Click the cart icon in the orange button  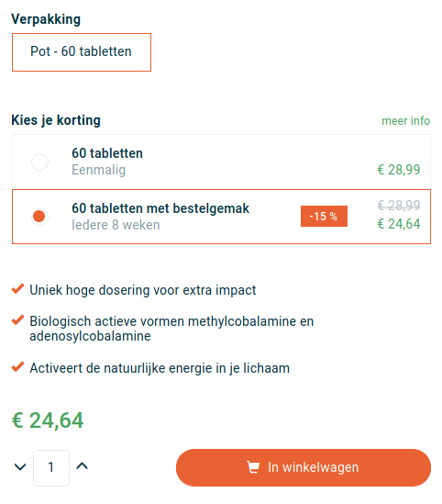coord(253,467)
